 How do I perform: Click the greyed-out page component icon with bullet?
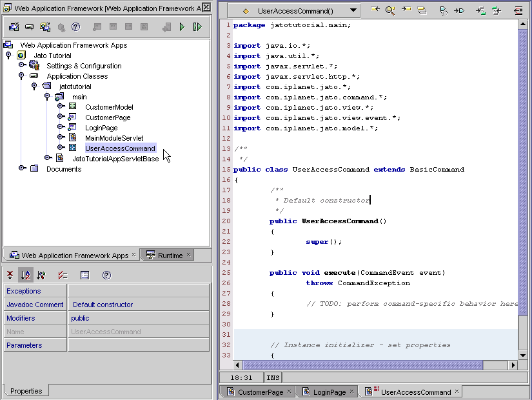point(97,27)
